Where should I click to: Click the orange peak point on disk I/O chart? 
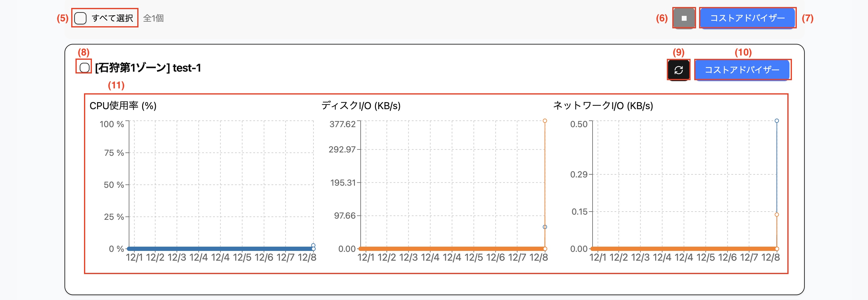point(545,121)
